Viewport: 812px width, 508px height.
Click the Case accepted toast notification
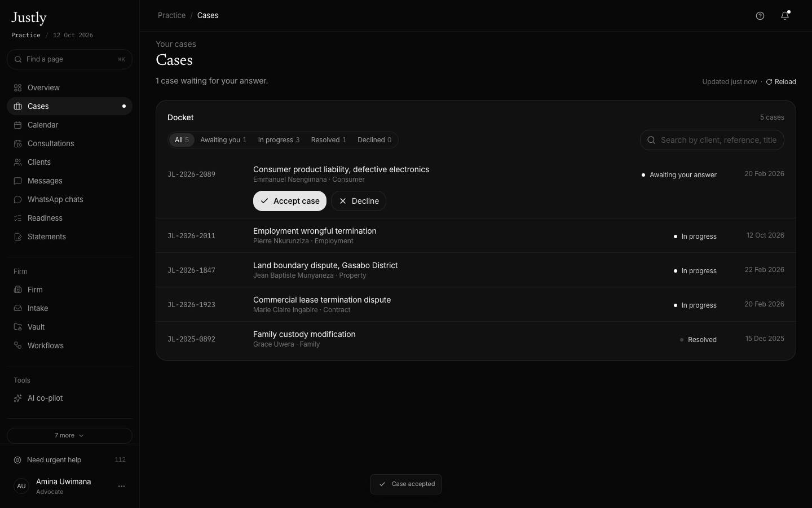[x=406, y=484]
